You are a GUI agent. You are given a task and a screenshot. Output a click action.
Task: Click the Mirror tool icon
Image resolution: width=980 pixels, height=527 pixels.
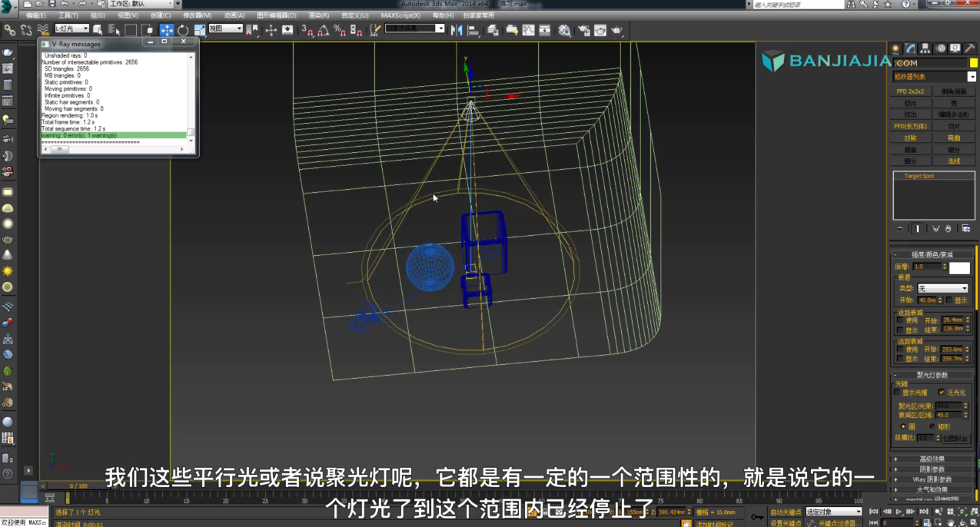click(x=457, y=30)
